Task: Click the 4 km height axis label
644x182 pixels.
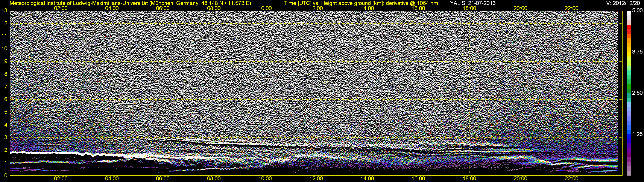Action: (x=6, y=125)
